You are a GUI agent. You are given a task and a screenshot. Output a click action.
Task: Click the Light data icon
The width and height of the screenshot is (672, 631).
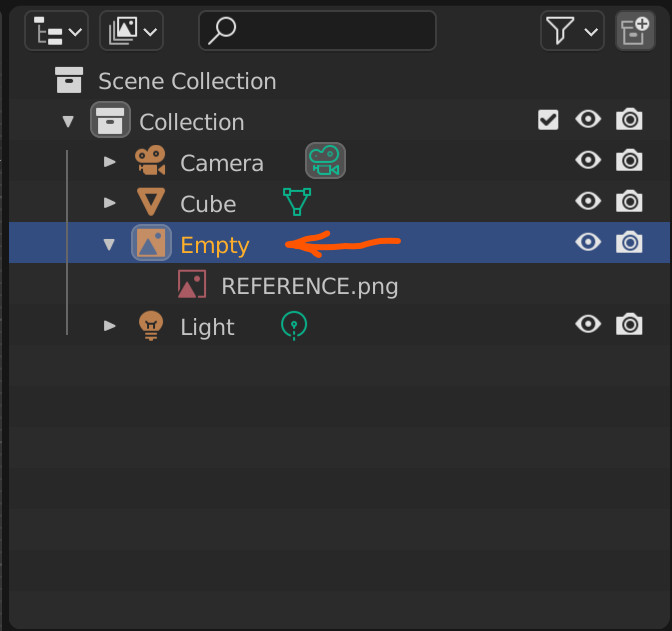coord(294,326)
